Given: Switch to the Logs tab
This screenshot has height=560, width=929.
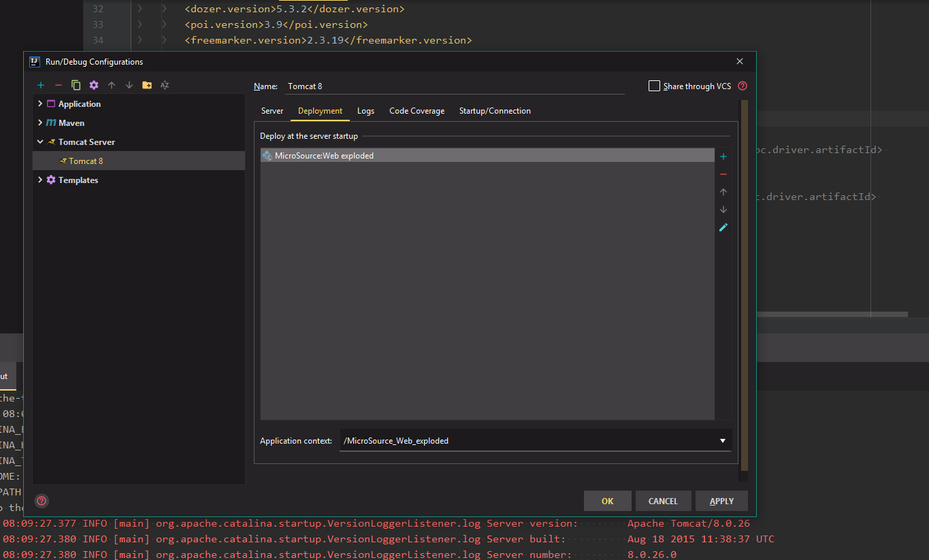Looking at the screenshot, I should [365, 110].
